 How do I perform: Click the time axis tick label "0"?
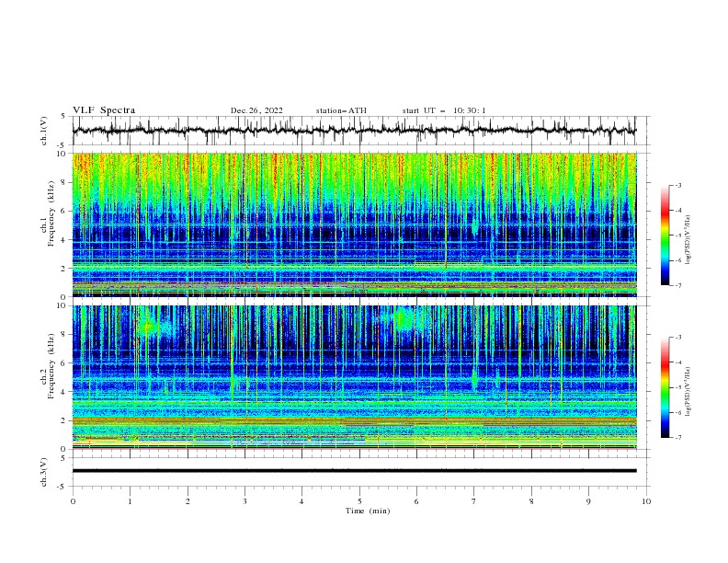click(x=73, y=501)
